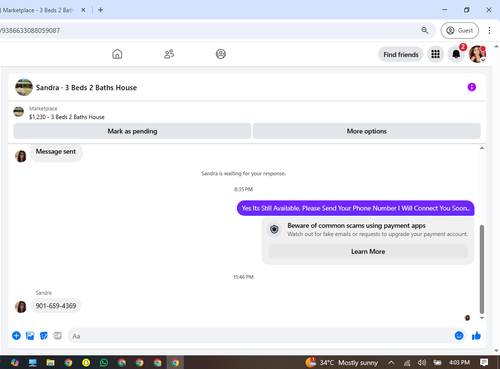Click Mark as pending button

click(132, 131)
